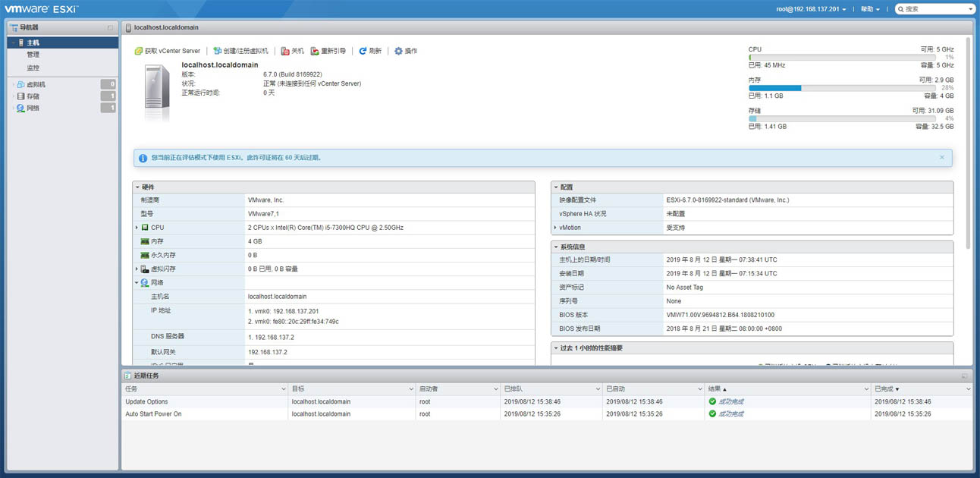Image resolution: width=980 pixels, height=478 pixels.
Task: Click the 获取 vCenter Server link
Action: tap(167, 51)
